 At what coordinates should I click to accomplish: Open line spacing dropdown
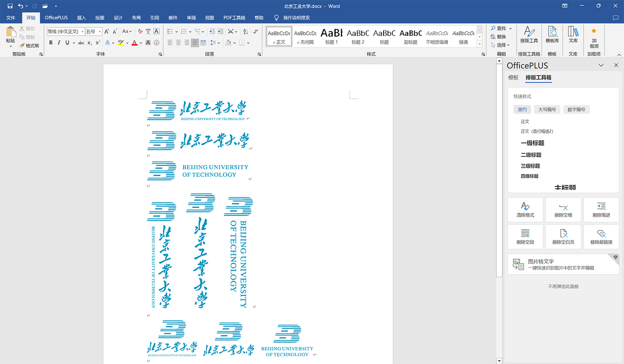(214, 42)
